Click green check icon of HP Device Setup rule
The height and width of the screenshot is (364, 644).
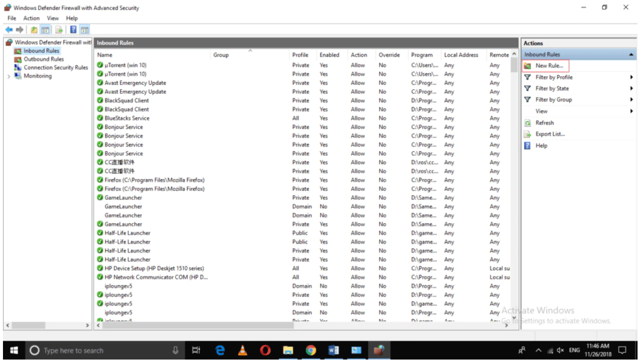point(100,268)
